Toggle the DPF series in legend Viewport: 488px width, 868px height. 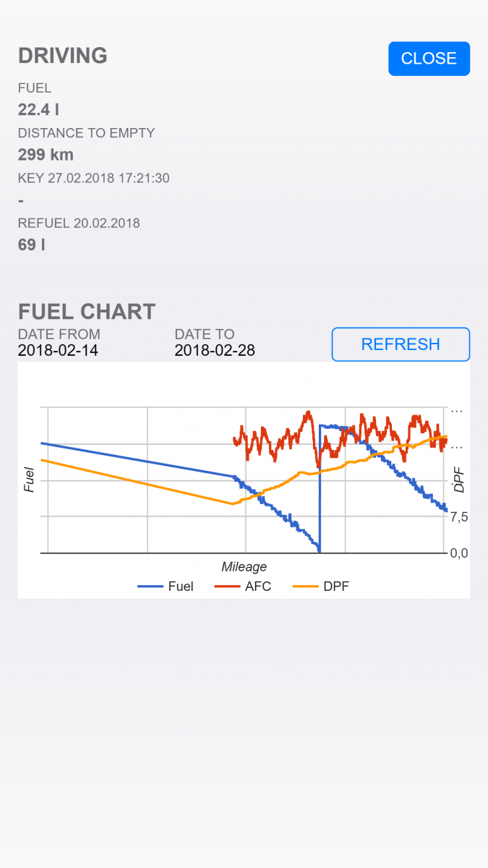pyautogui.click(x=336, y=587)
